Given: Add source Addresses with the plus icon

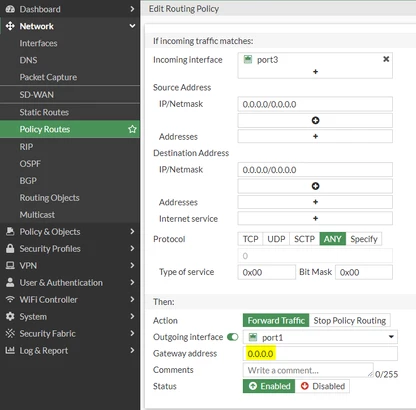Looking at the screenshot, I should 315,136.
